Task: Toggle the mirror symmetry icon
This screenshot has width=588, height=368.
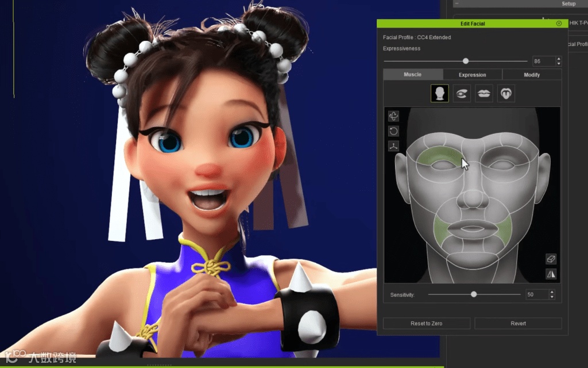Action: [551, 274]
